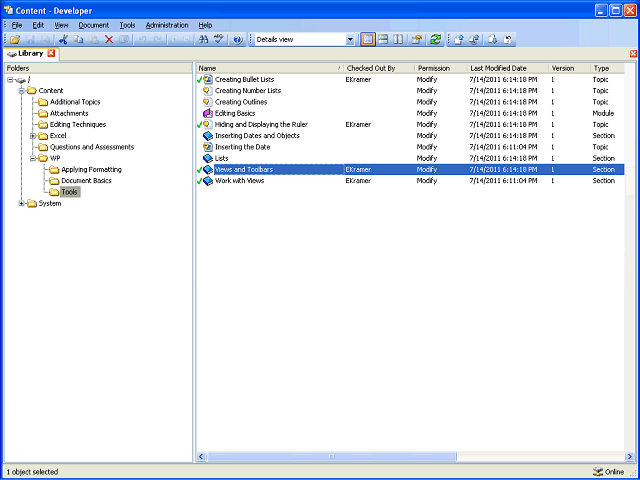Image resolution: width=640 pixels, height=480 pixels.
Task: Open help with the question mark icon
Action: [238, 40]
